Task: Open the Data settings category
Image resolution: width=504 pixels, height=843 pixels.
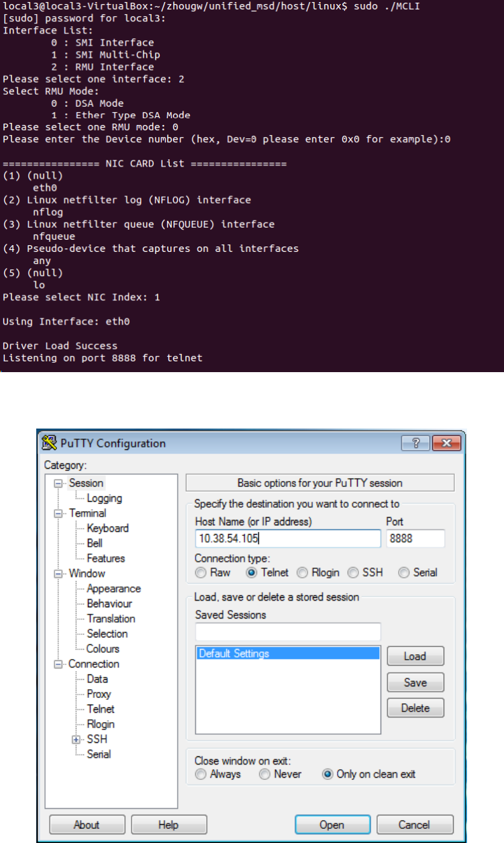Action: [97, 679]
